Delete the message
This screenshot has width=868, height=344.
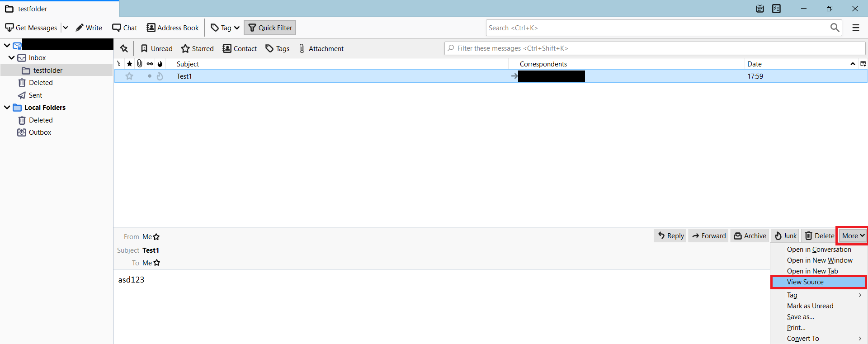click(x=819, y=236)
